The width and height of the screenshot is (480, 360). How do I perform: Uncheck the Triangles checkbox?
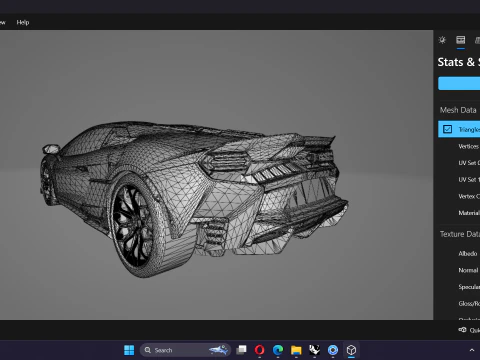[447, 129]
